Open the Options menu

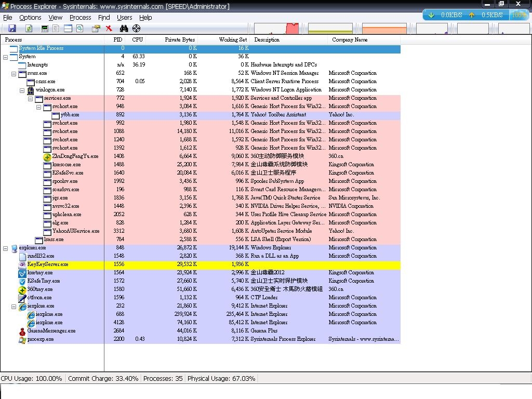click(30, 17)
